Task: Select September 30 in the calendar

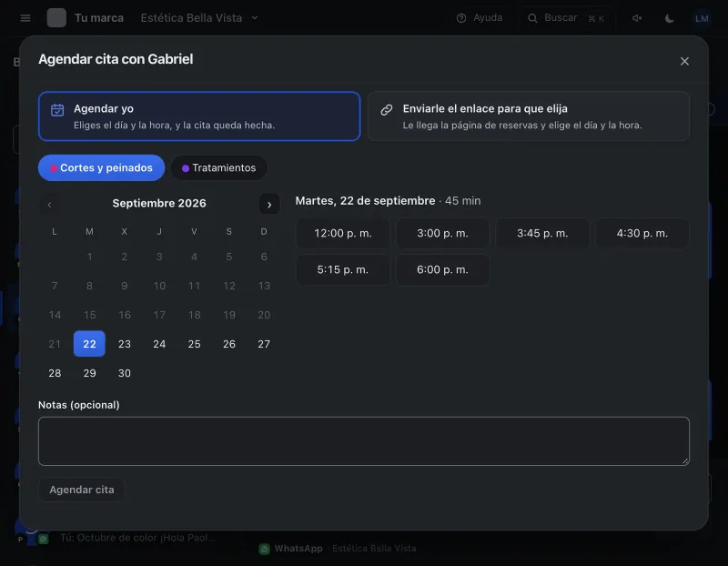Action: [125, 373]
